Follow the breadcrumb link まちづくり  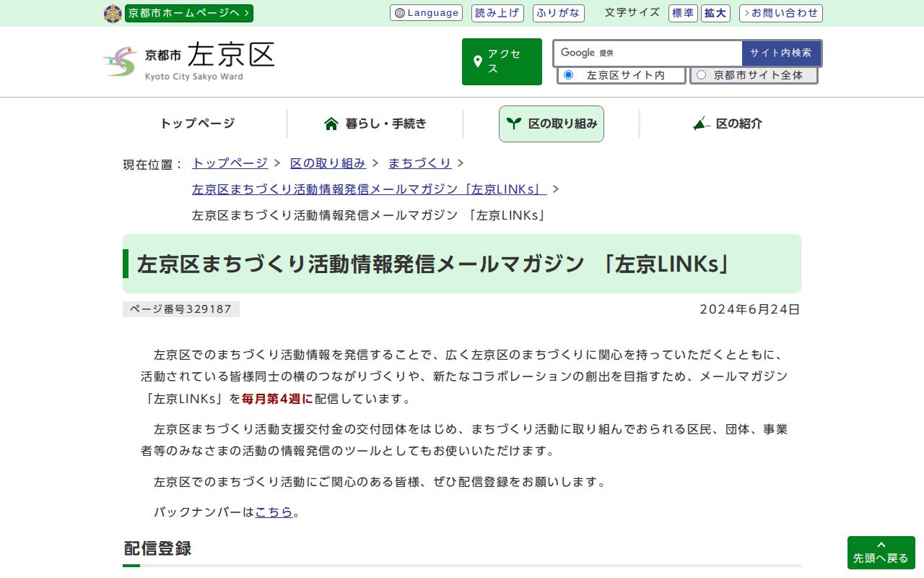point(419,163)
